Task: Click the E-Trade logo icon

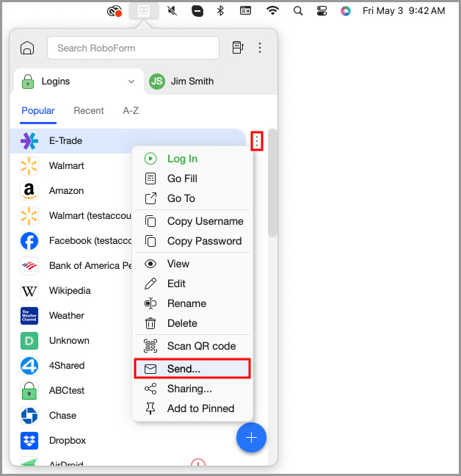Action: tap(29, 141)
